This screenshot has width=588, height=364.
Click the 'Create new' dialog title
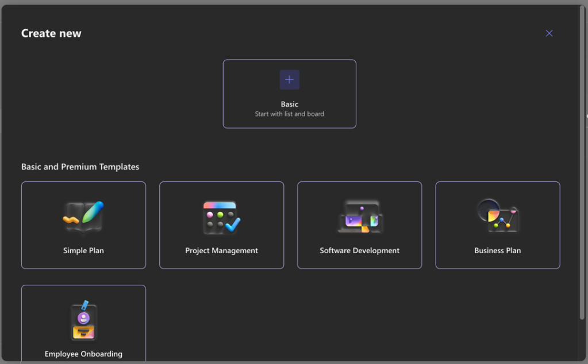coord(51,33)
